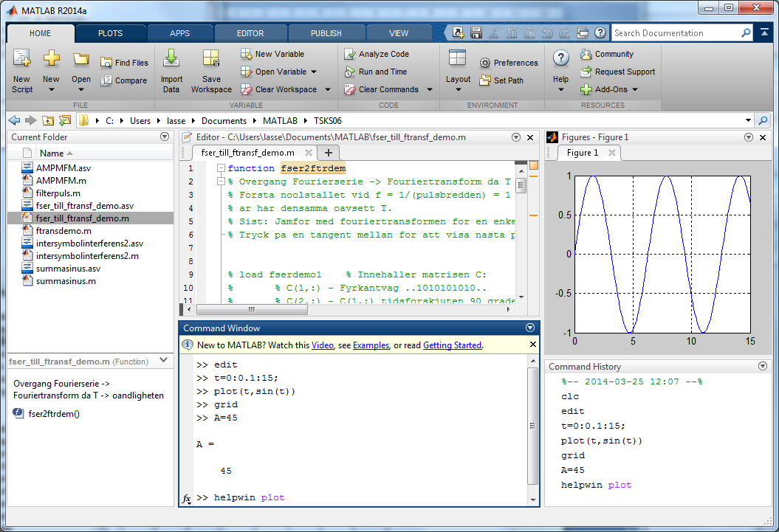Click the Command Window vertical scrollbar
Screen dimensions: 779x532
[532, 426]
